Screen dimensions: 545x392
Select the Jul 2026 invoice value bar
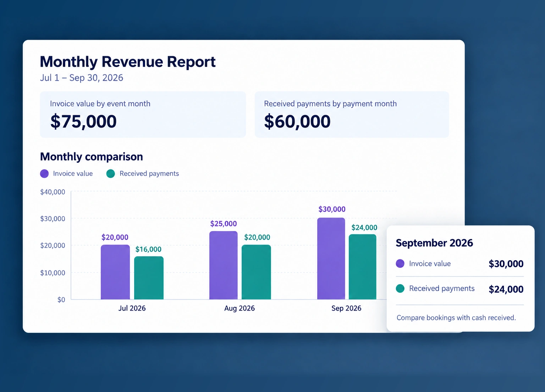tap(115, 272)
